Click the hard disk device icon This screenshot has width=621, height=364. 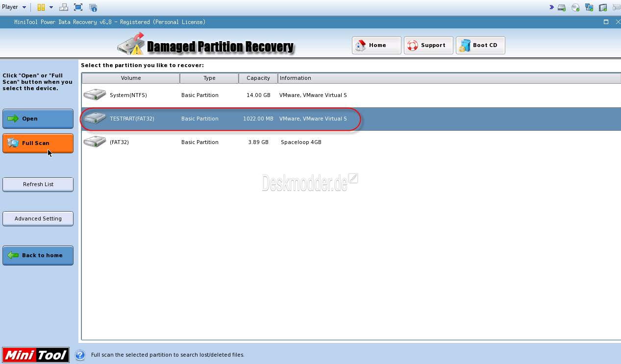pos(562,7)
